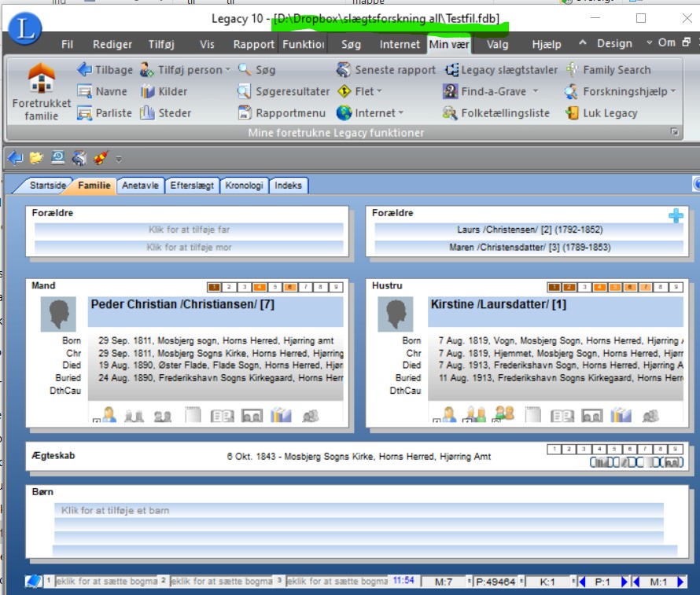The image size is (700, 595).
Task: Open Seneste rapport
Action: click(x=386, y=70)
